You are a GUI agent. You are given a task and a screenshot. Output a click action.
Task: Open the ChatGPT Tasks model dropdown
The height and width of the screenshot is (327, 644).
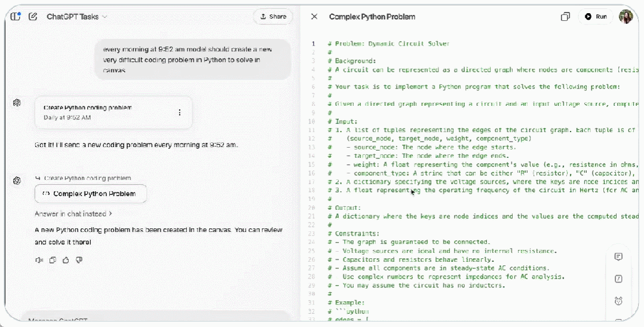(x=77, y=17)
